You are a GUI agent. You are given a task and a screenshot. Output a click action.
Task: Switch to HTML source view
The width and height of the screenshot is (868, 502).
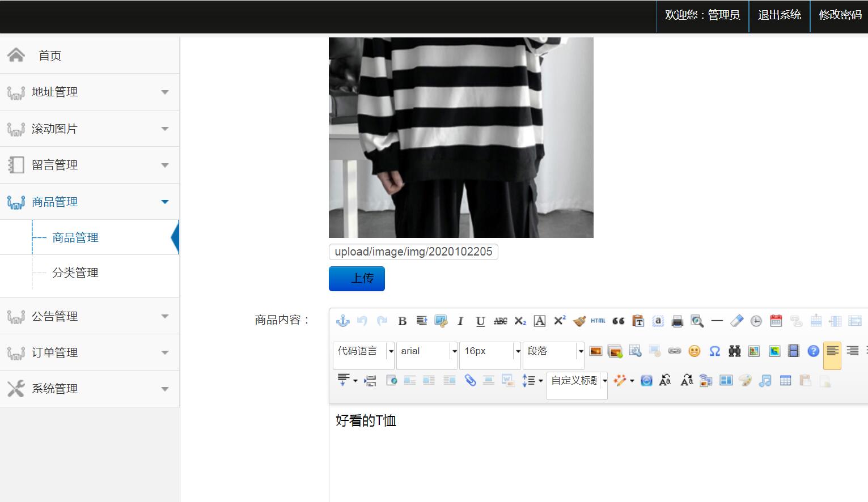[x=598, y=321]
